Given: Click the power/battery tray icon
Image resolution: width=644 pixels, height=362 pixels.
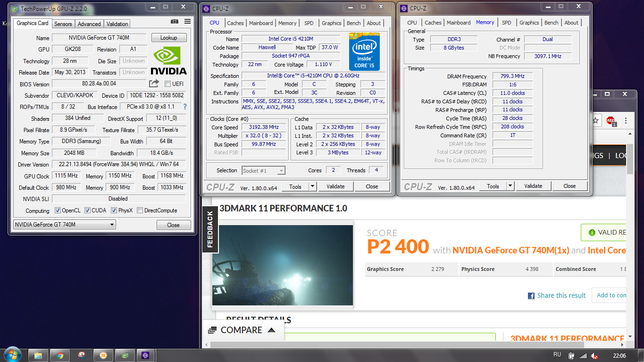Looking at the screenshot, I should click(x=571, y=356).
